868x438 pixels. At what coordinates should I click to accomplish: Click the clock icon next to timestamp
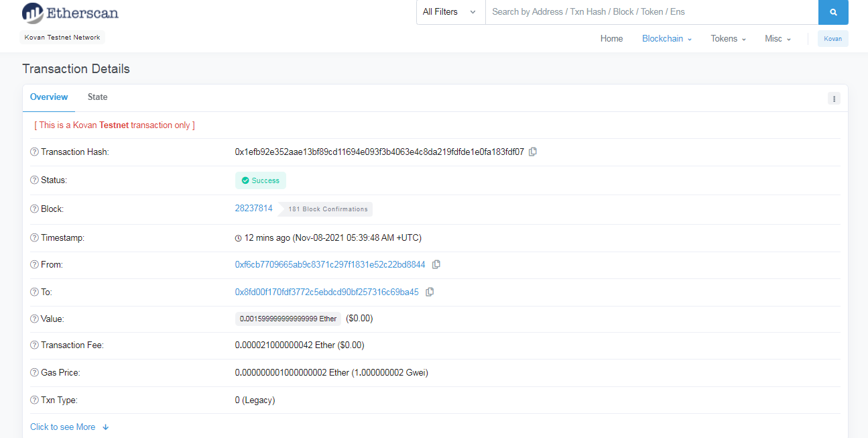(238, 238)
